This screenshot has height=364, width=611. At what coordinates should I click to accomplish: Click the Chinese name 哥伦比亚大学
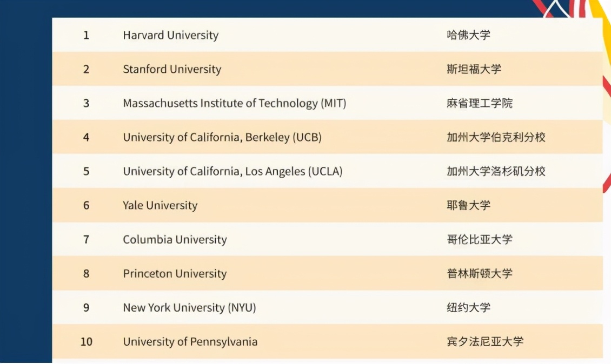[479, 239]
